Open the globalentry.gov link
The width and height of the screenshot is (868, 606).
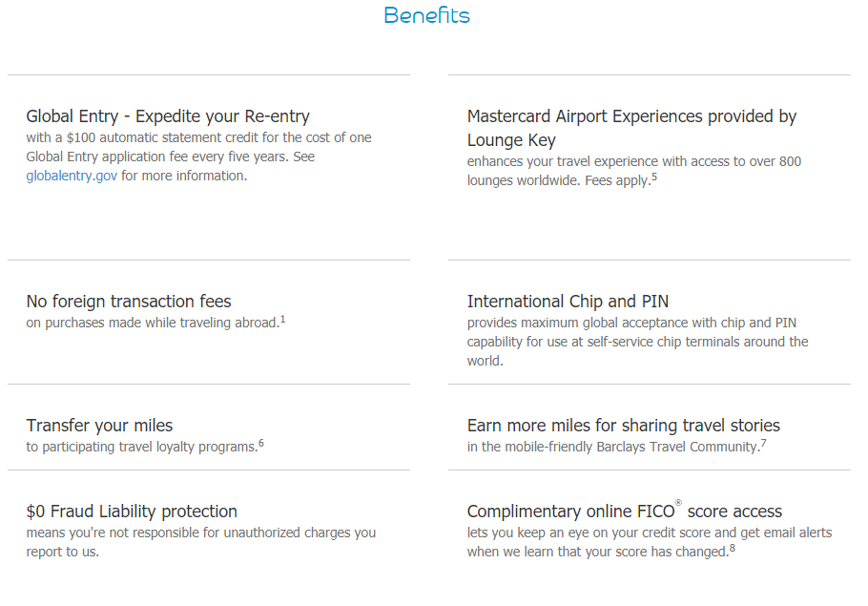click(72, 176)
